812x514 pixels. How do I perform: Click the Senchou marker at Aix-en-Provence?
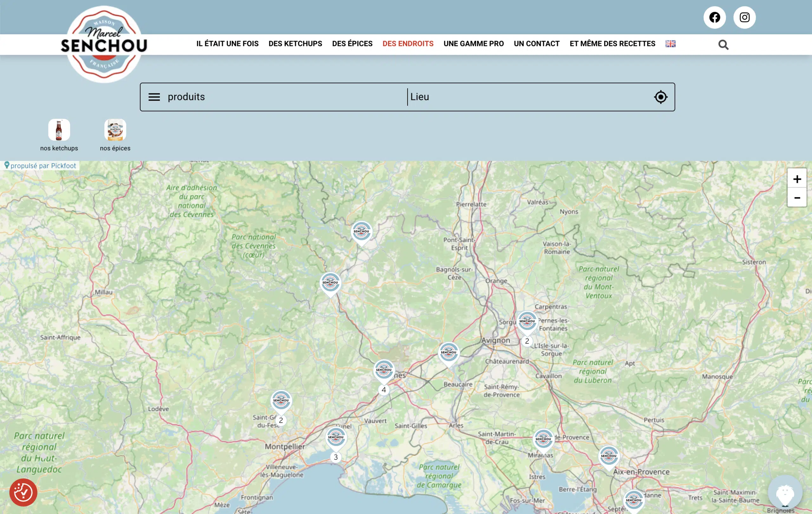[x=608, y=458]
